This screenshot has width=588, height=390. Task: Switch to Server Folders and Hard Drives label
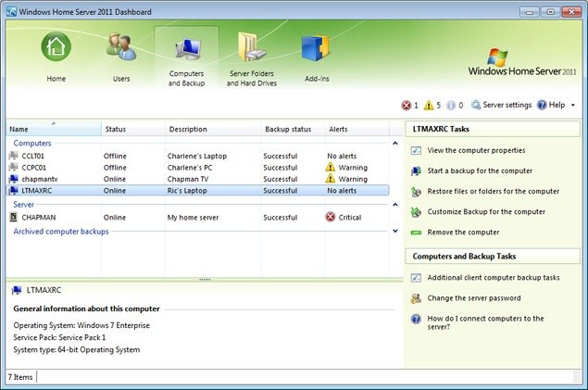pyautogui.click(x=252, y=79)
